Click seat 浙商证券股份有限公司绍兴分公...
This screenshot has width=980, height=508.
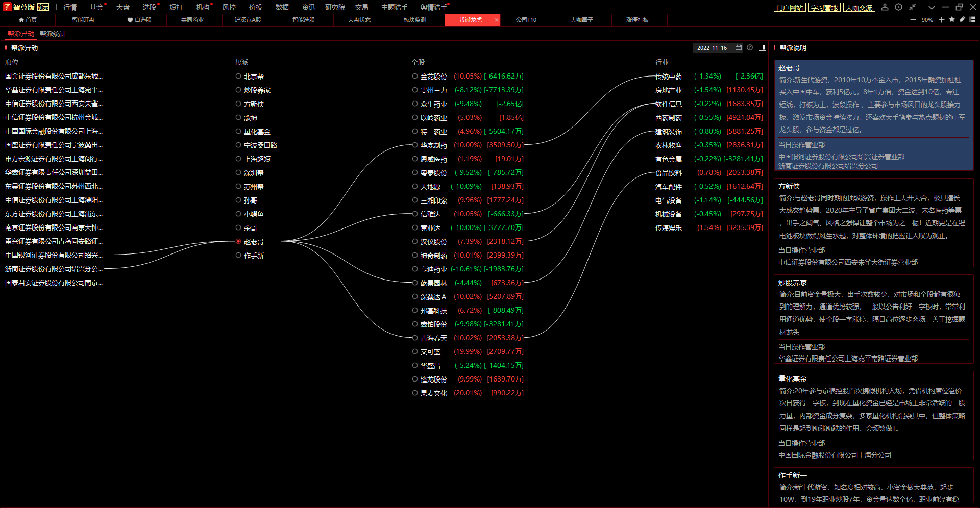coord(54,269)
